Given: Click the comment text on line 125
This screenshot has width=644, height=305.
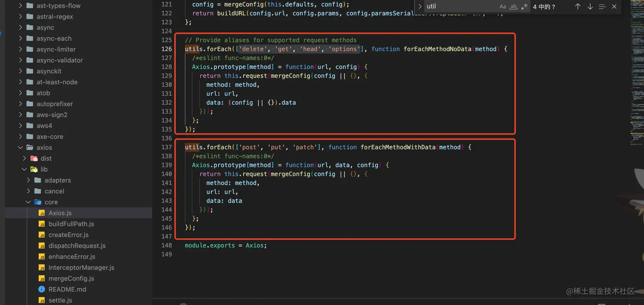Looking at the screenshot, I should pos(271,40).
